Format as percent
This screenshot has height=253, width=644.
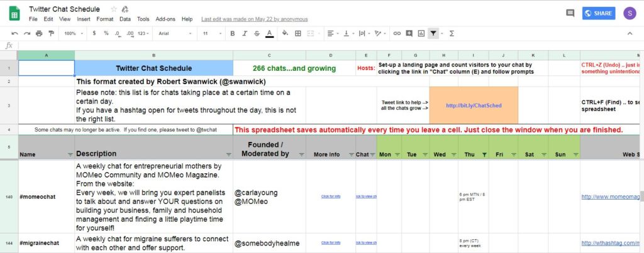coord(106,33)
